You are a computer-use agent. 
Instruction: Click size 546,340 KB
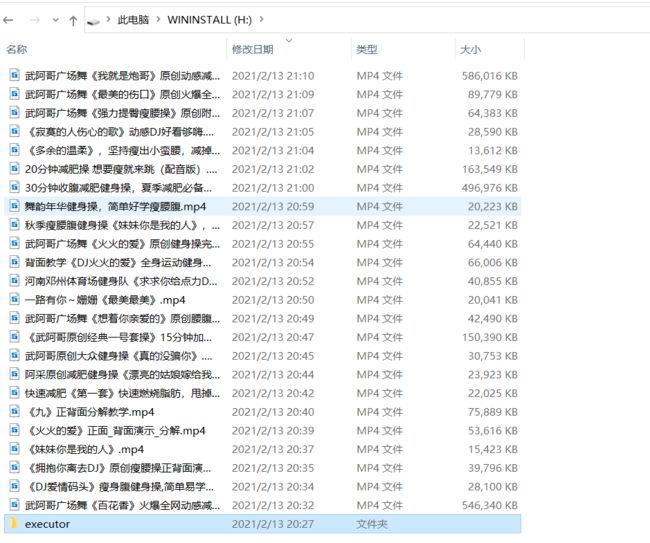click(490, 505)
